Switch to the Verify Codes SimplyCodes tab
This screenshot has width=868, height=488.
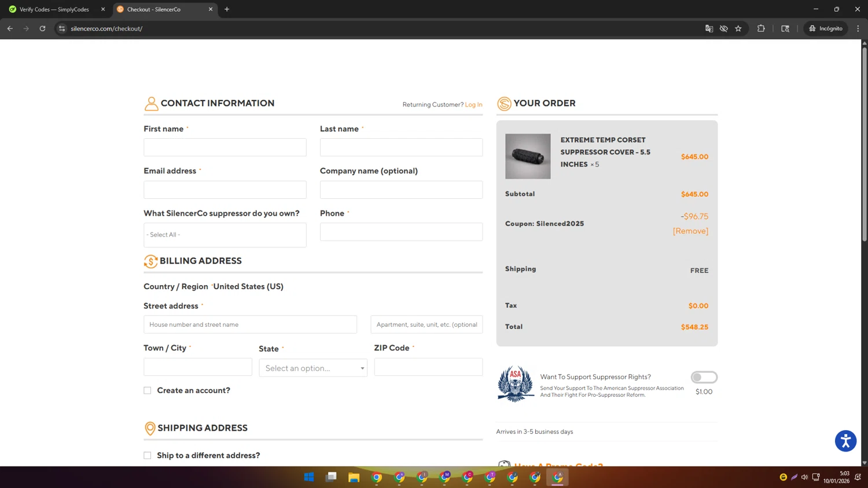click(54, 9)
